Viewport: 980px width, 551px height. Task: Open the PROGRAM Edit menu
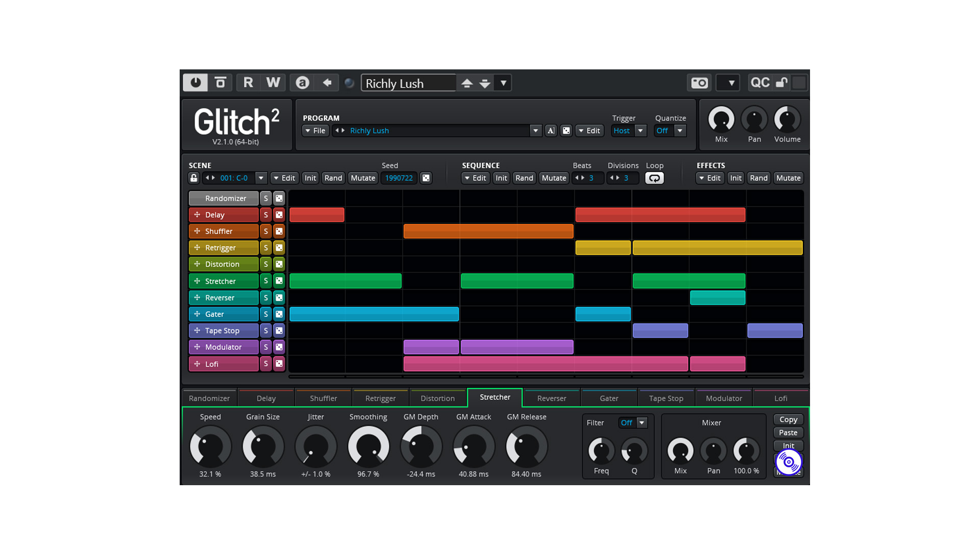[590, 131]
